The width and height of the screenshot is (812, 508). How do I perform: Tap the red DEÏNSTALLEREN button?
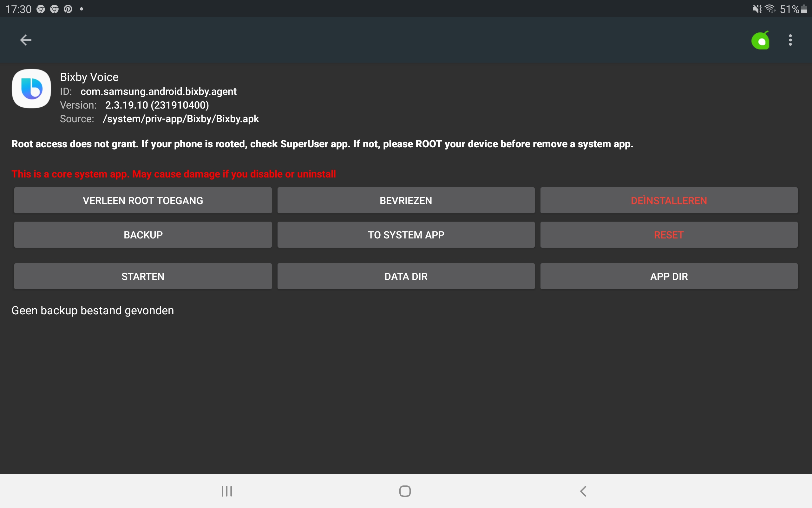pyautogui.click(x=669, y=201)
